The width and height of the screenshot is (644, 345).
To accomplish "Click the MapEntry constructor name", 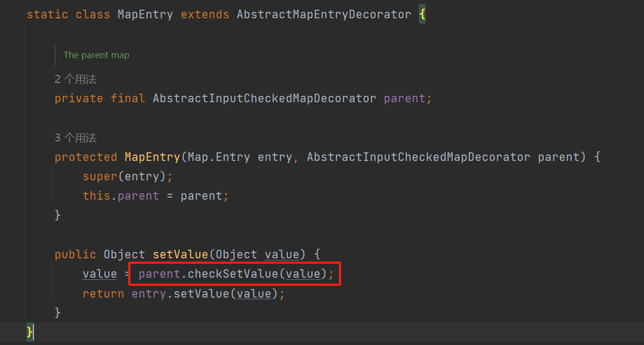I will point(153,157).
